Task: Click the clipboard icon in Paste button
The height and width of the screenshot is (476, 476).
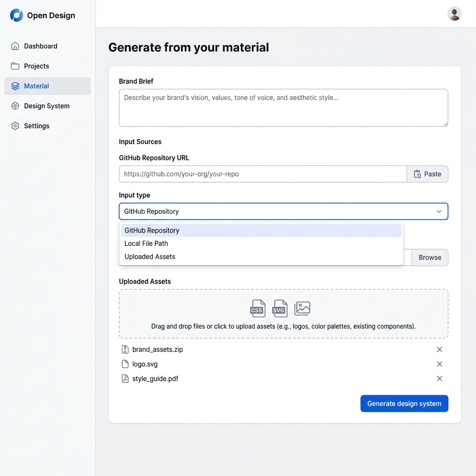Action: click(x=417, y=174)
